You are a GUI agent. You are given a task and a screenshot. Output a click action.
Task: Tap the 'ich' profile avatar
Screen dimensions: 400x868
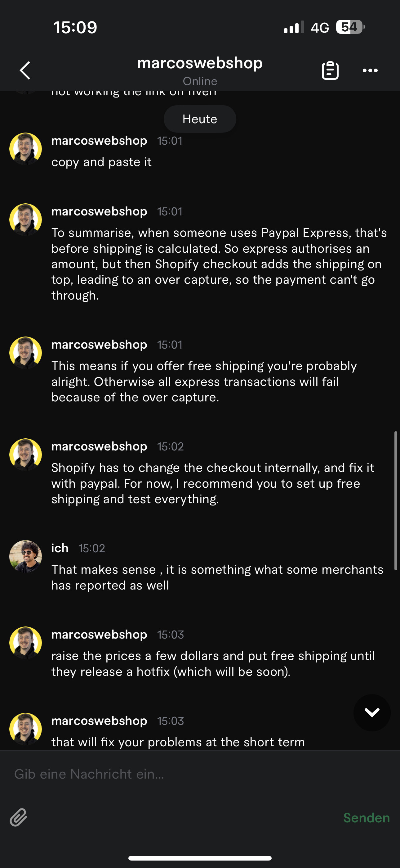26,556
